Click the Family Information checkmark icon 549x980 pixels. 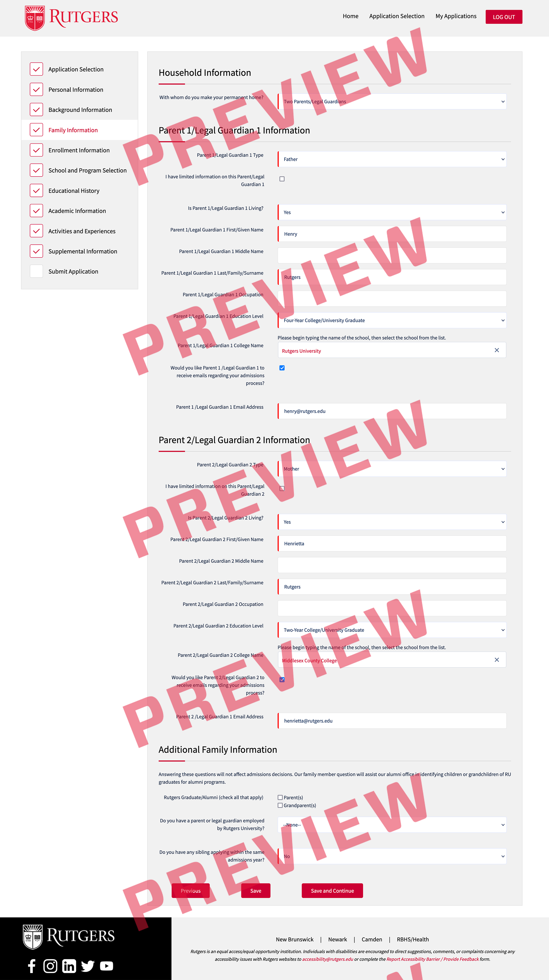coord(36,129)
